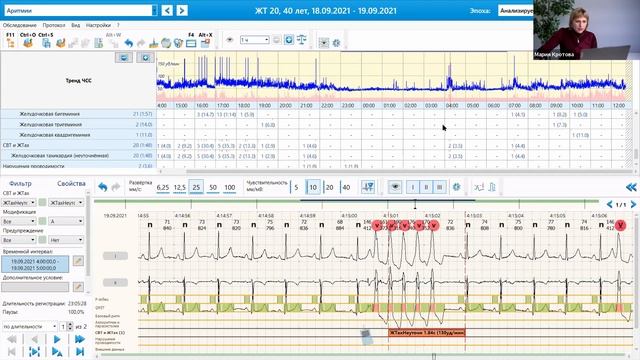
Task: Open the А modification dropdown
Action: coord(67,221)
